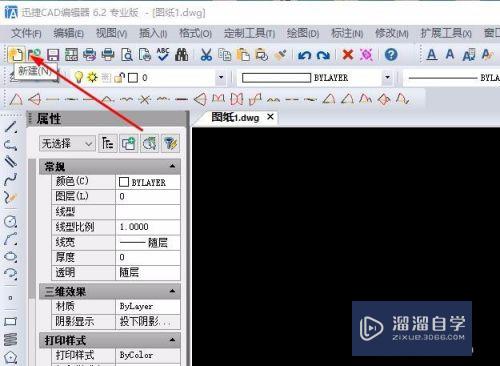Click the select objects icon in Properties panel
This screenshot has height=366, width=500.
(x=149, y=144)
